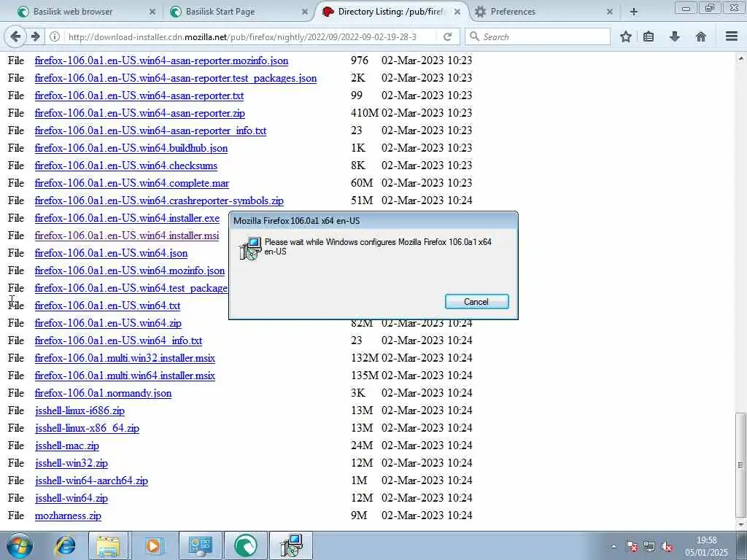747x560 pixels.
Task: Close the Preferences tab
Action: coord(610,12)
